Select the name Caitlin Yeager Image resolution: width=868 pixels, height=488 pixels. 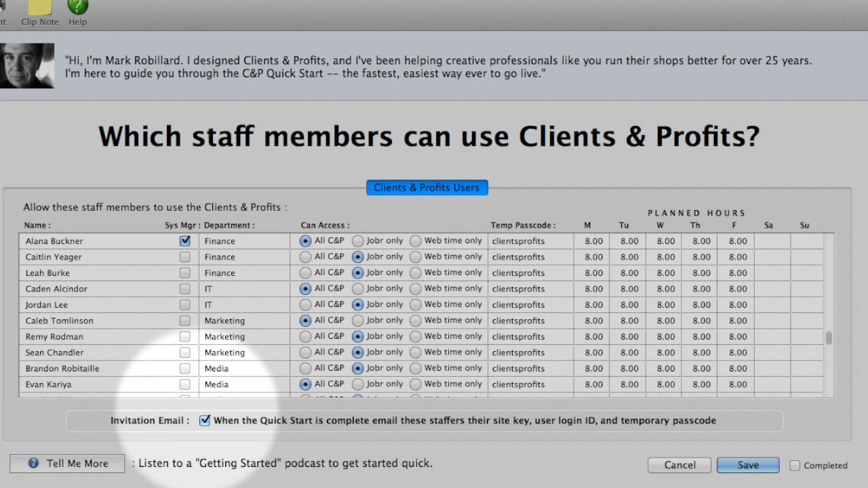coord(54,257)
